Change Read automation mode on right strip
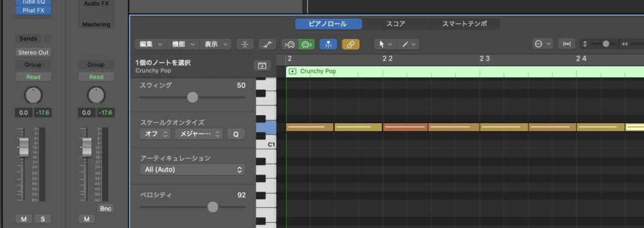This screenshot has height=228, width=644. coord(96,77)
